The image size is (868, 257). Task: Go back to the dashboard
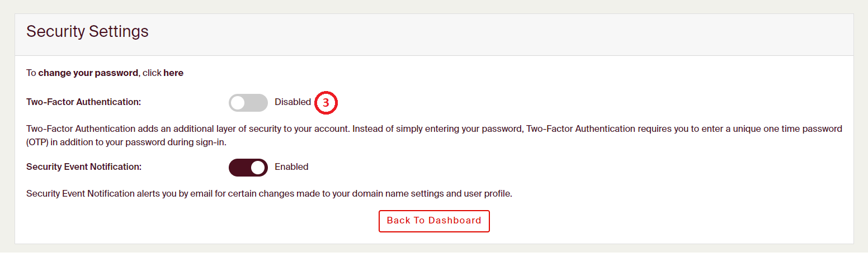tap(434, 221)
